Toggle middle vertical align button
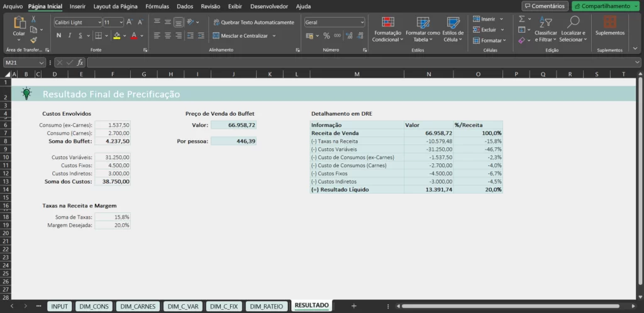The height and width of the screenshot is (313, 644). point(167,22)
